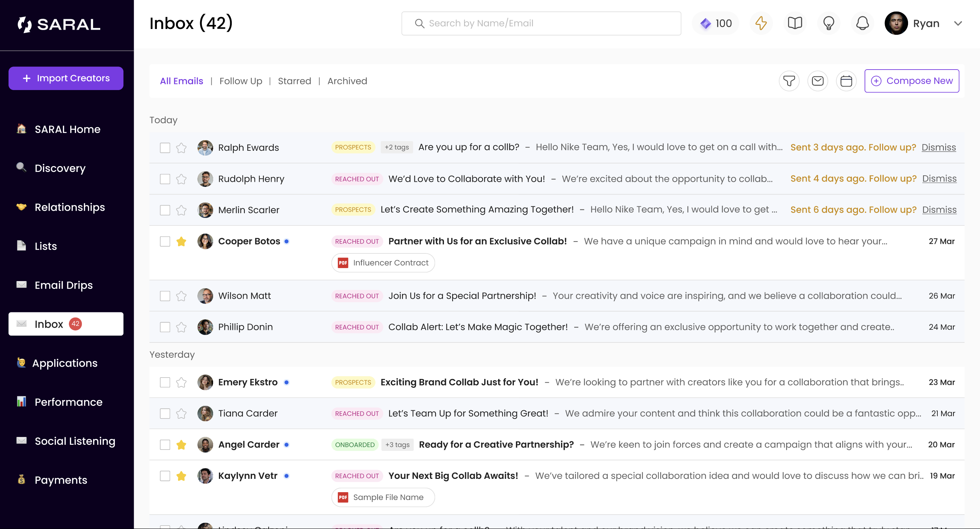980x529 pixels.
Task: Select the Wilson Matt email checkbox
Action: [x=165, y=296]
